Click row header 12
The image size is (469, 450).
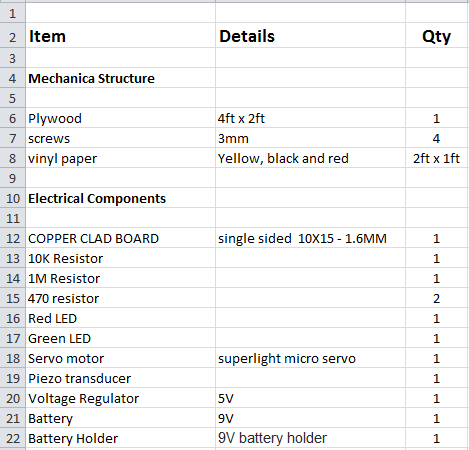[12, 238]
